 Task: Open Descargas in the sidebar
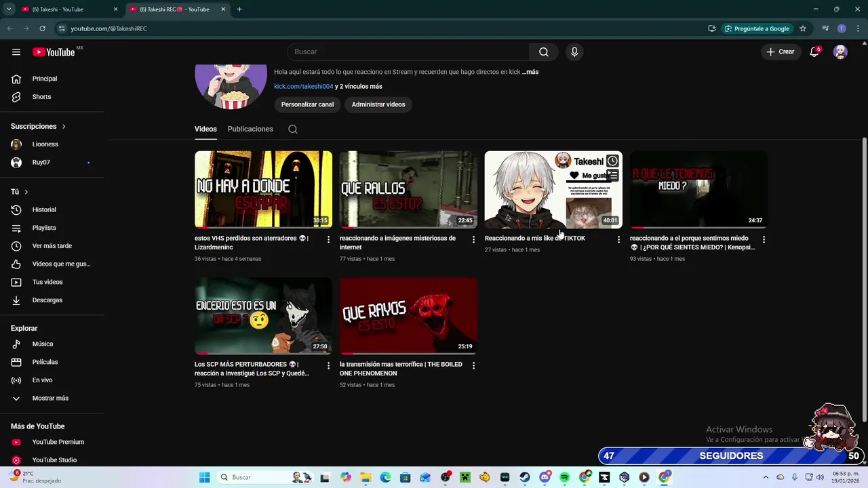pos(50,300)
